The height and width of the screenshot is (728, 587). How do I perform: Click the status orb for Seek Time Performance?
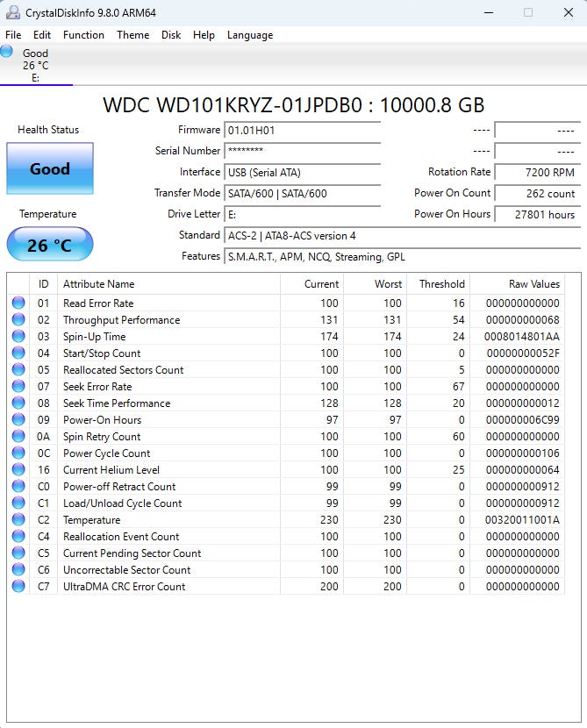[18, 403]
